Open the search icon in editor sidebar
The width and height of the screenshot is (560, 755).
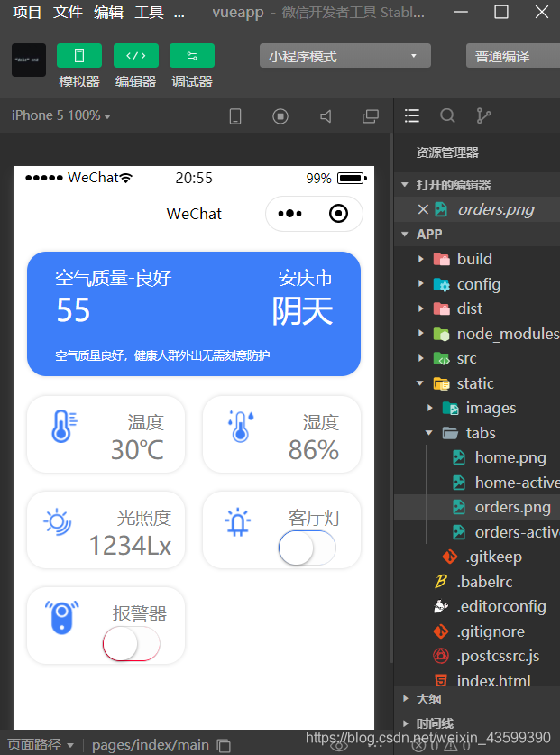(447, 115)
